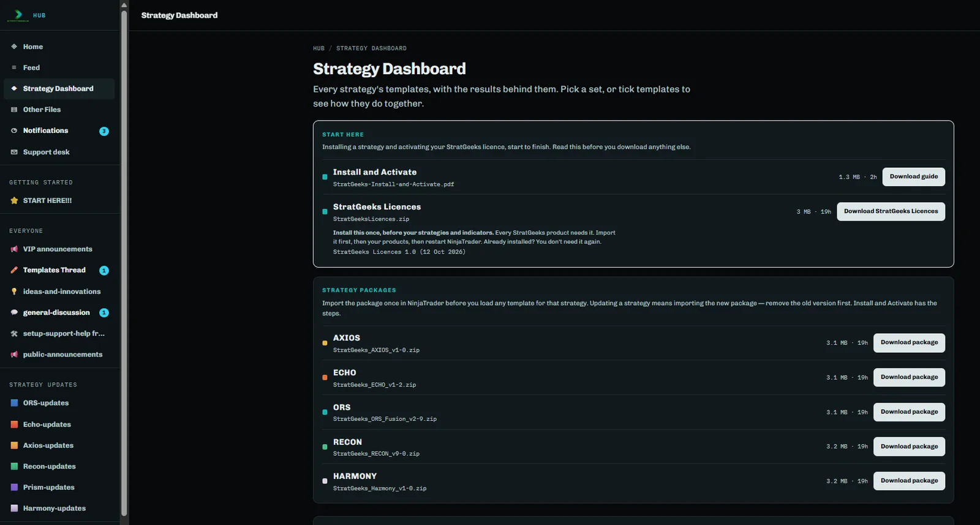Viewport: 980px width, 525px height.
Task: Click the speech bubble icon for general-discussion
Action: coord(14,312)
